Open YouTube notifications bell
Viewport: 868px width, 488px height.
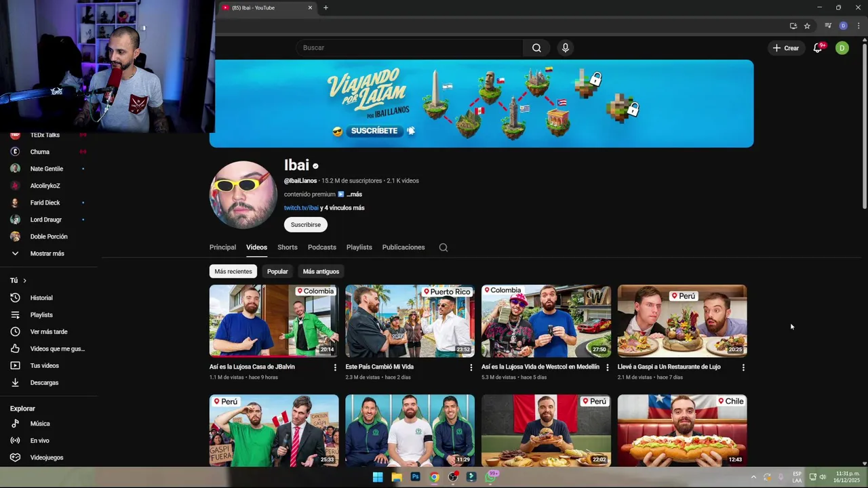818,48
